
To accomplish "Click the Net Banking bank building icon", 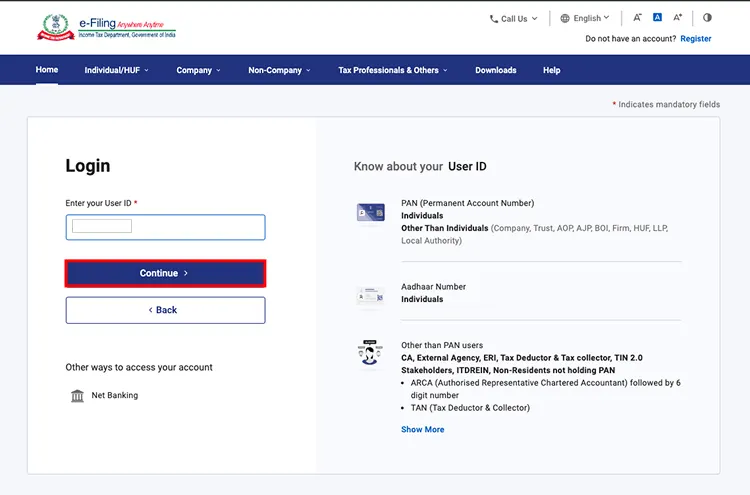I will (77, 396).
